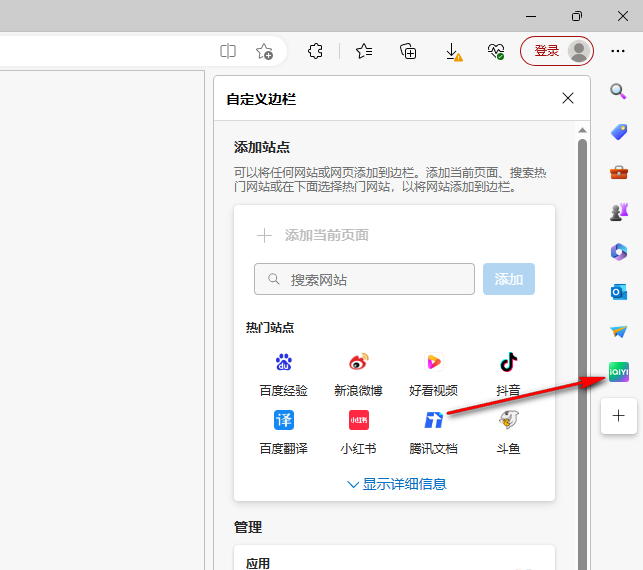Screen dimensions: 643x570
Task: Open split screen view icon
Action: [228, 51]
